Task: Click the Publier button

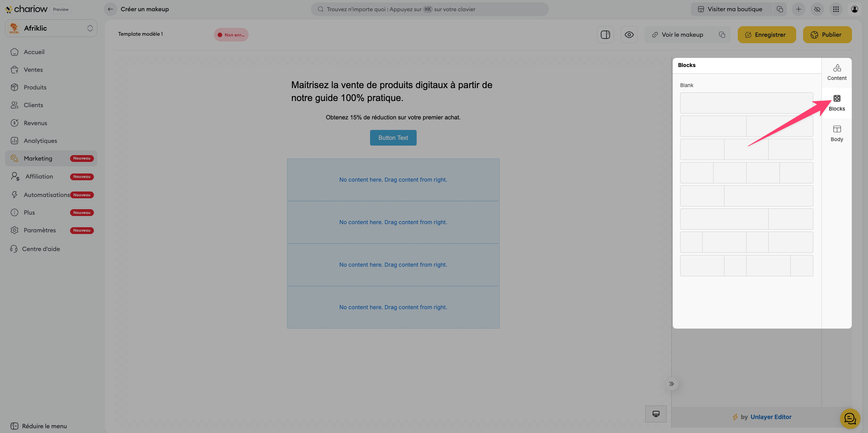Action: [827, 35]
